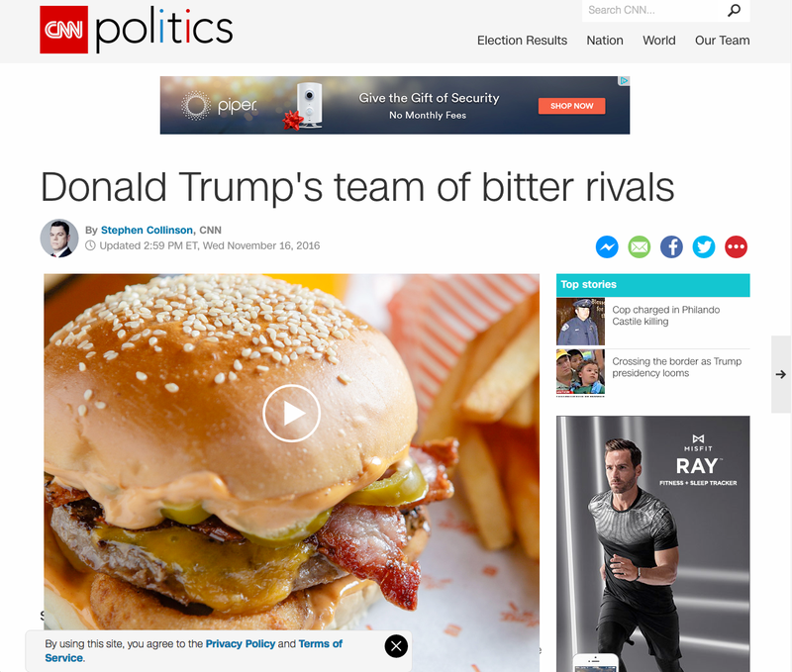Open more sharing options red icon
Viewport: 792px width, 672px height.
(x=736, y=246)
